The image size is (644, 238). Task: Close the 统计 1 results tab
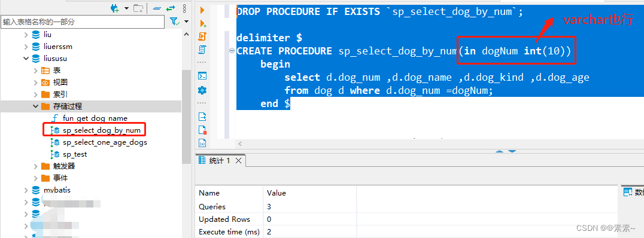238,161
